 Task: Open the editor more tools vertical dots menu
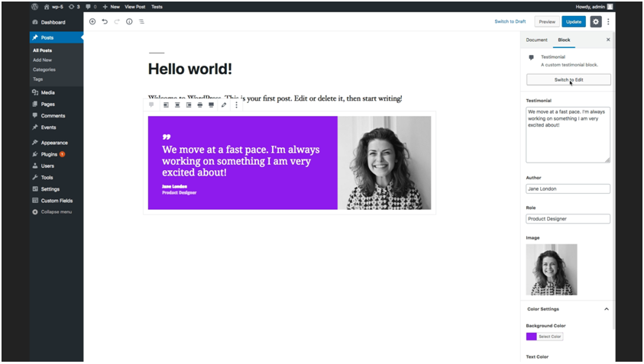609,21
